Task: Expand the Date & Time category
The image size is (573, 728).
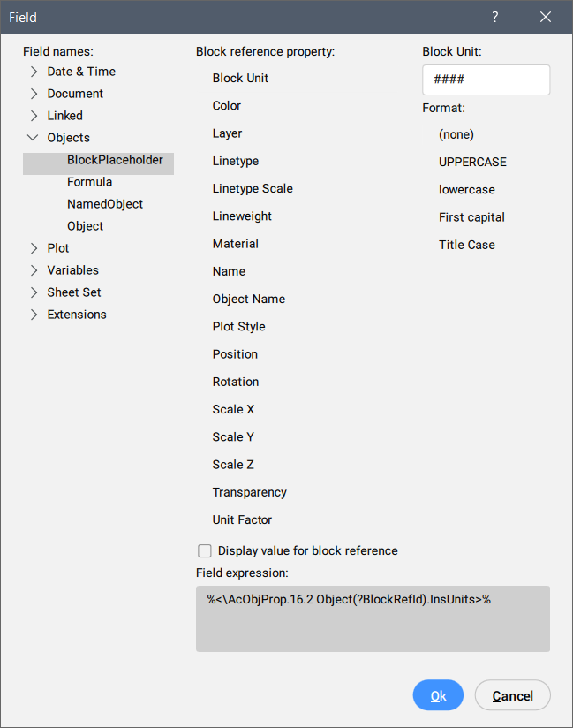Action: tap(34, 72)
